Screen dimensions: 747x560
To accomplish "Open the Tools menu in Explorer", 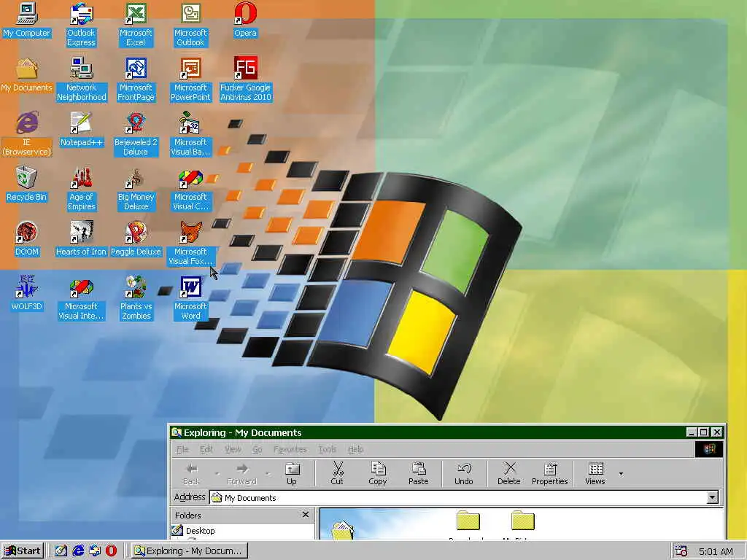I will [x=328, y=449].
